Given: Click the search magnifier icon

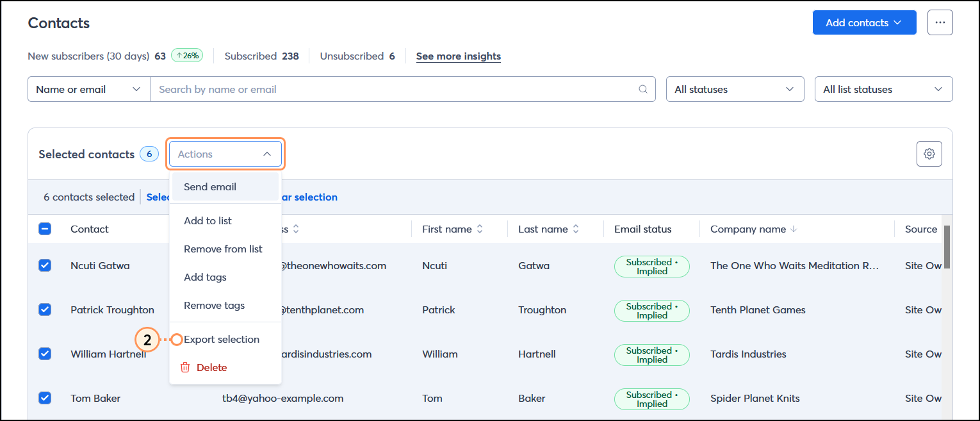Looking at the screenshot, I should coord(642,89).
